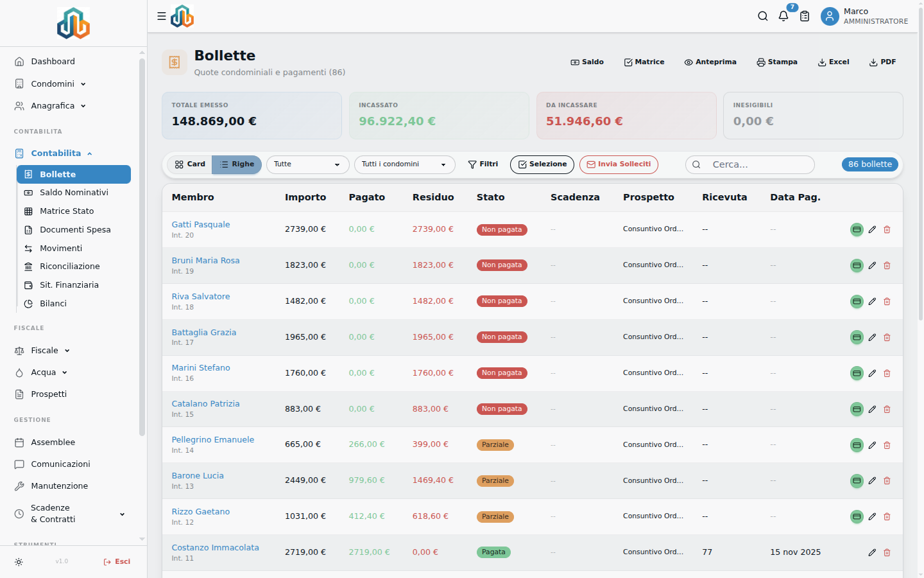The image size is (924, 578).
Task: Toggle the hamburger sidebar menu
Action: 162,16
